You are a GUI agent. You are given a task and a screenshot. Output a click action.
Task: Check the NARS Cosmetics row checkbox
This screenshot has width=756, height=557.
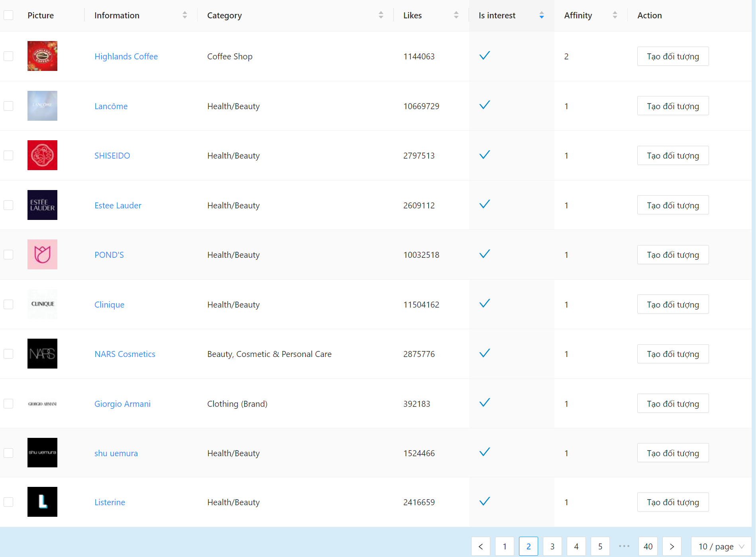(x=8, y=354)
